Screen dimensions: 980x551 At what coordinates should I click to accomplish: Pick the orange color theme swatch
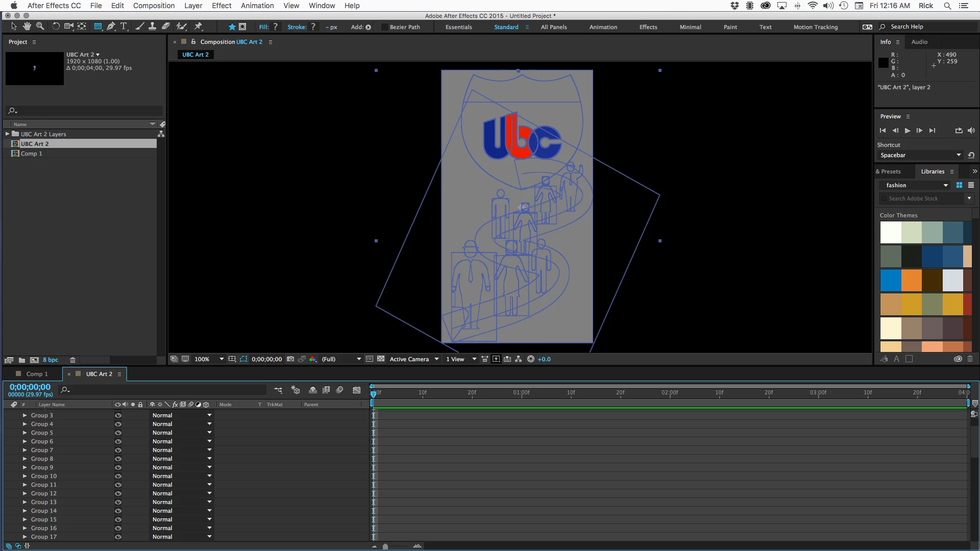[x=911, y=280]
